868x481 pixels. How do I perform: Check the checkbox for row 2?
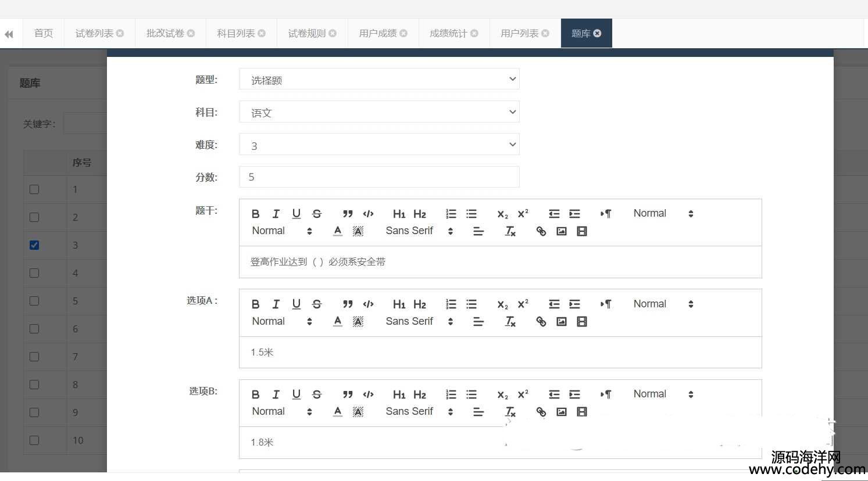(x=34, y=217)
